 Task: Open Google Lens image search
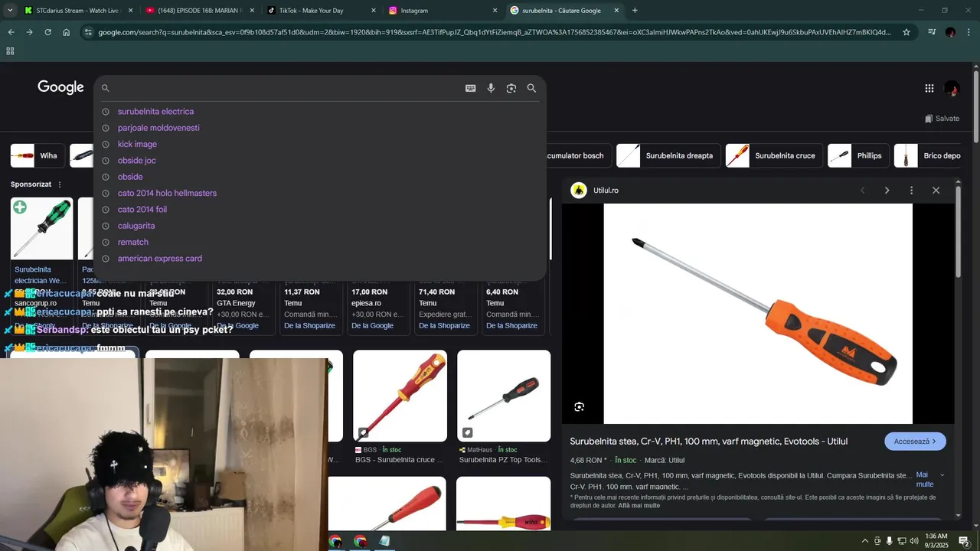point(511,88)
